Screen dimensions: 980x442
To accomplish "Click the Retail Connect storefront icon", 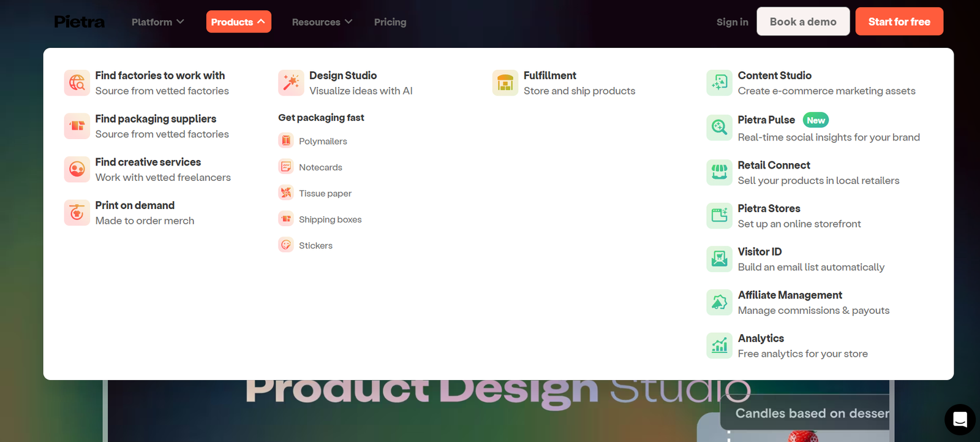I will click(719, 172).
